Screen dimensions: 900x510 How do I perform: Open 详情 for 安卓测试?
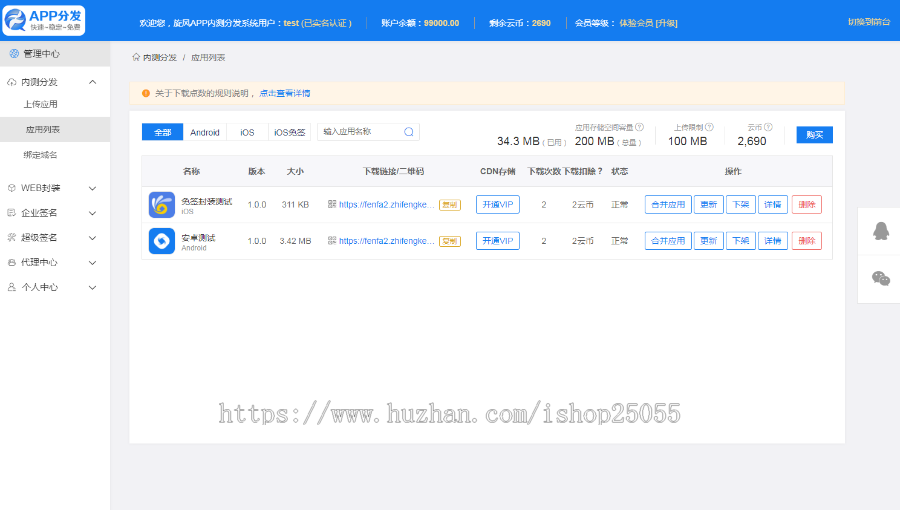click(773, 241)
